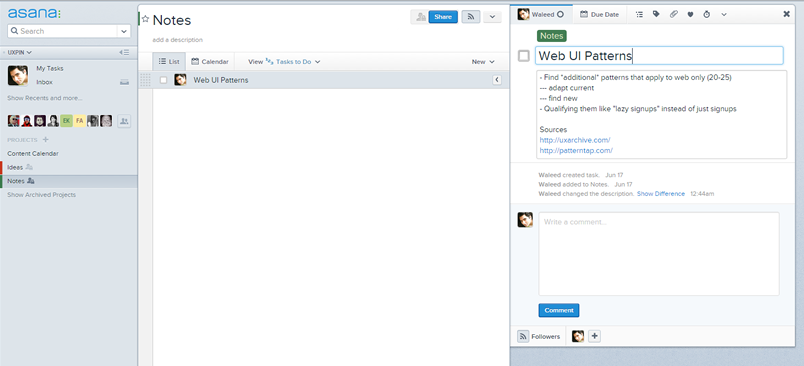
Task: Click the add project plus icon
Action: coord(46,139)
